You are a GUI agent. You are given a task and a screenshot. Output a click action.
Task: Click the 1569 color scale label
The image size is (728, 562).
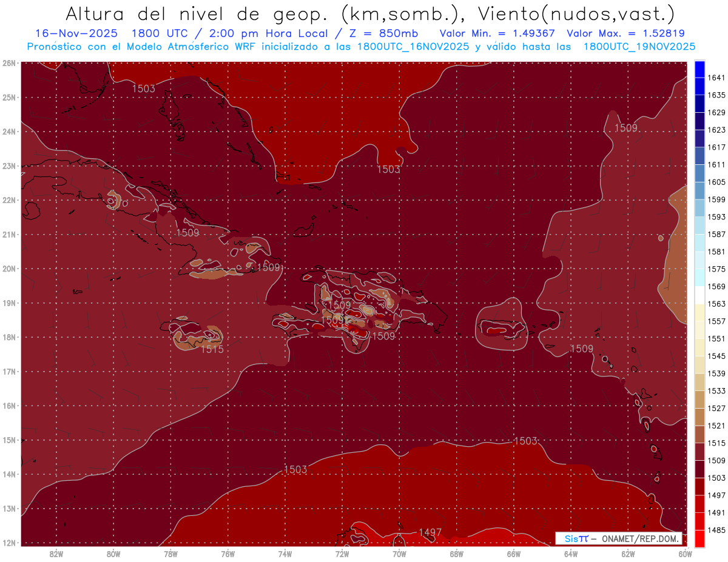pos(716,287)
